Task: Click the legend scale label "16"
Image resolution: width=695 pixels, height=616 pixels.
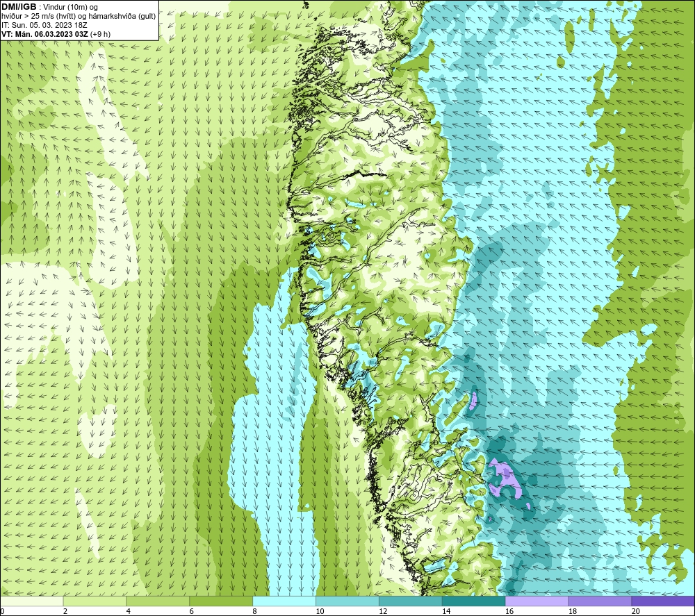Action: click(x=509, y=612)
